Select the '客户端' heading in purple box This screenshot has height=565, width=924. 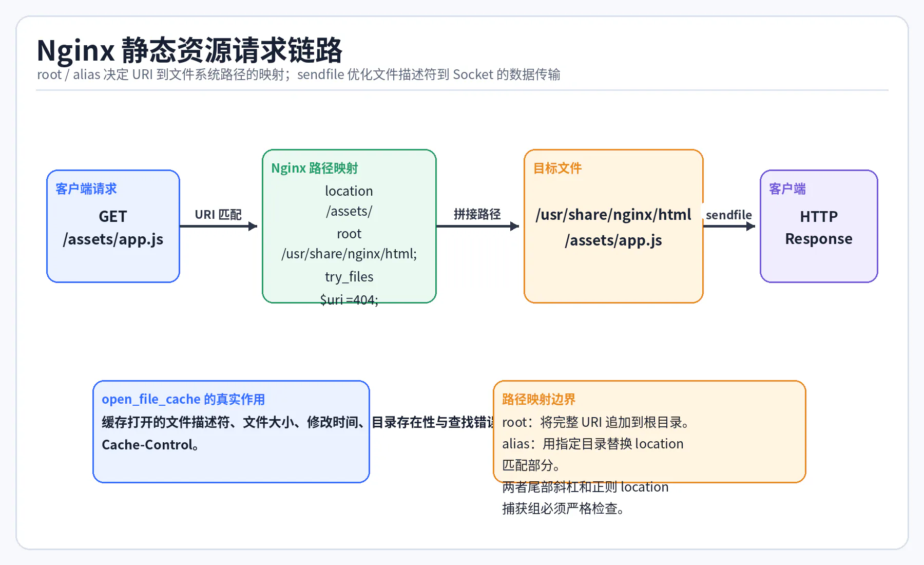[787, 189]
